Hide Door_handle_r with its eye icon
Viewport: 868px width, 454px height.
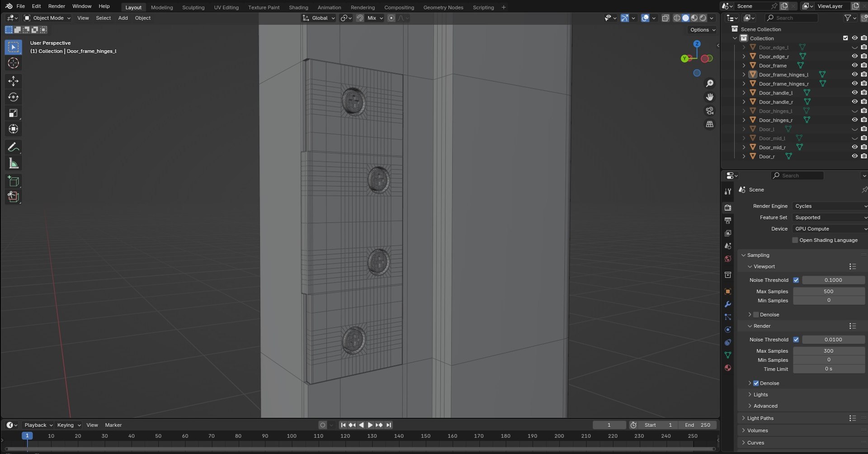[x=854, y=102]
